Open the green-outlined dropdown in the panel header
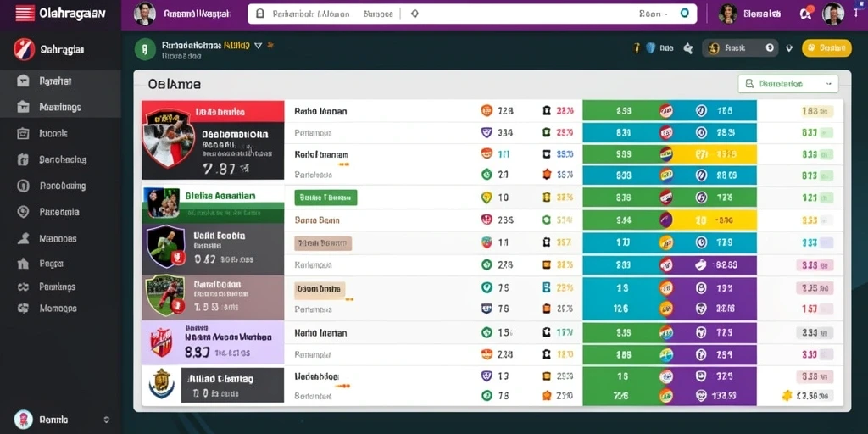The height and width of the screenshot is (434, 868). (788, 84)
